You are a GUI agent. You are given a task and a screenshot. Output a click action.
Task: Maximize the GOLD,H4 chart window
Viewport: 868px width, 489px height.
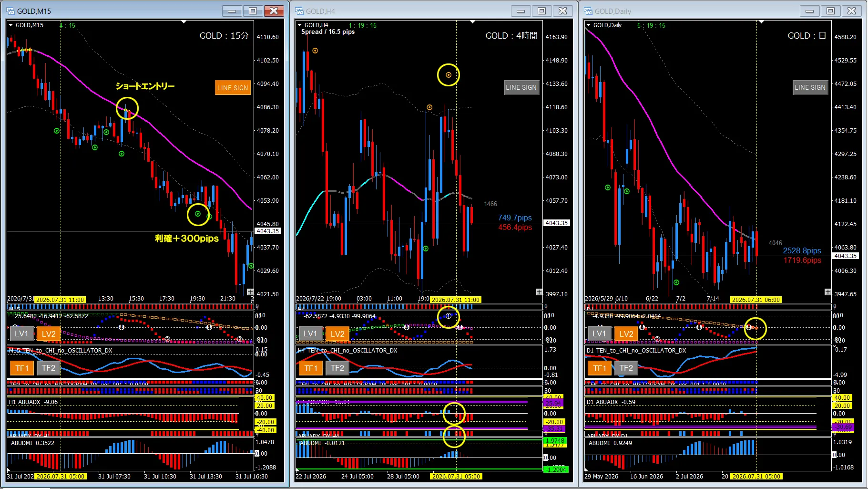point(541,11)
